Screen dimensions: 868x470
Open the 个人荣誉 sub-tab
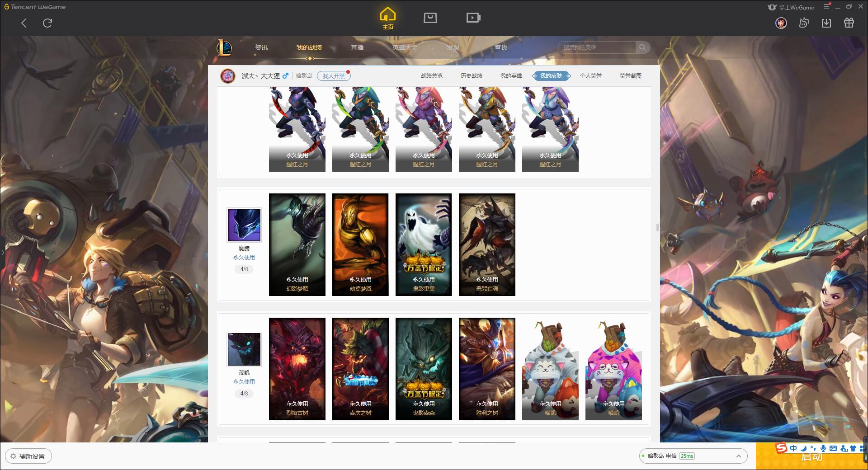click(x=591, y=76)
